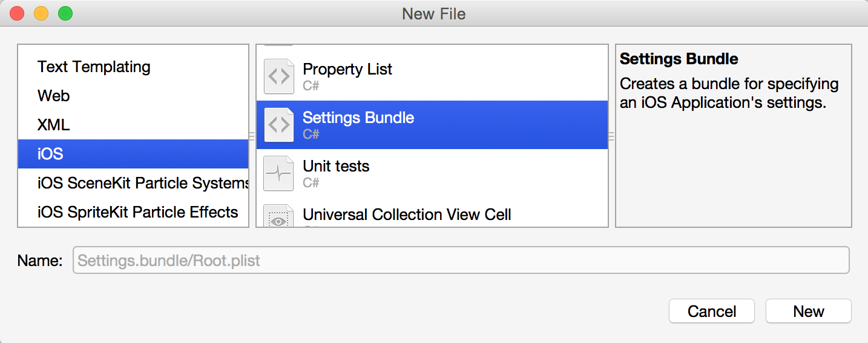
Task: Click the Universal Collection View Cell icon
Action: (x=278, y=217)
